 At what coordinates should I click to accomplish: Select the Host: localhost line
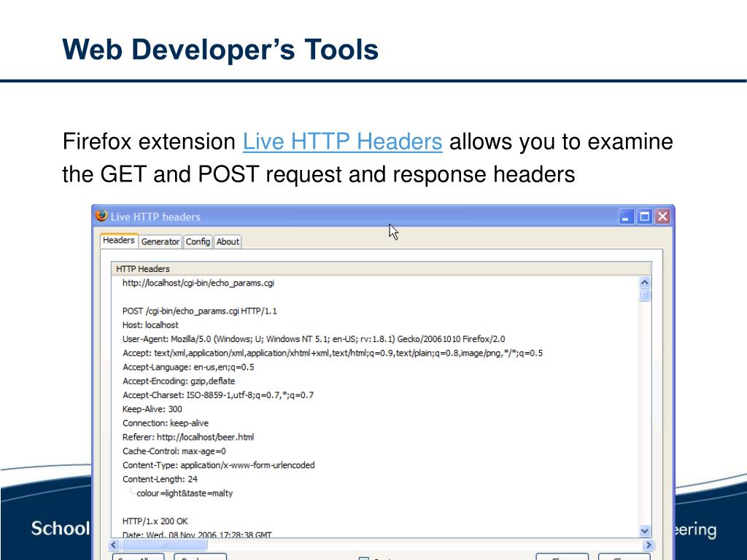[x=150, y=324]
